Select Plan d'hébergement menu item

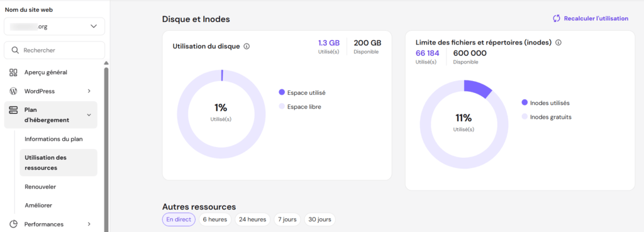[50, 115]
